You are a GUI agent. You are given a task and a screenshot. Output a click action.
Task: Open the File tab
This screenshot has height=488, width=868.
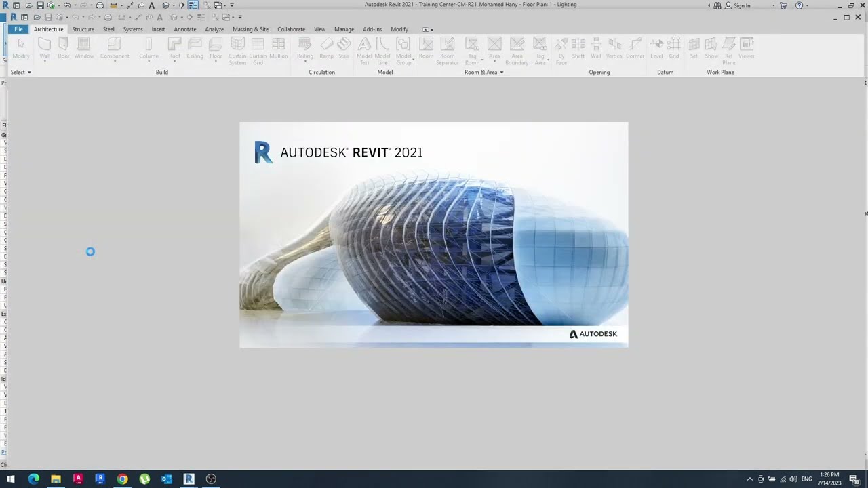[x=18, y=29]
